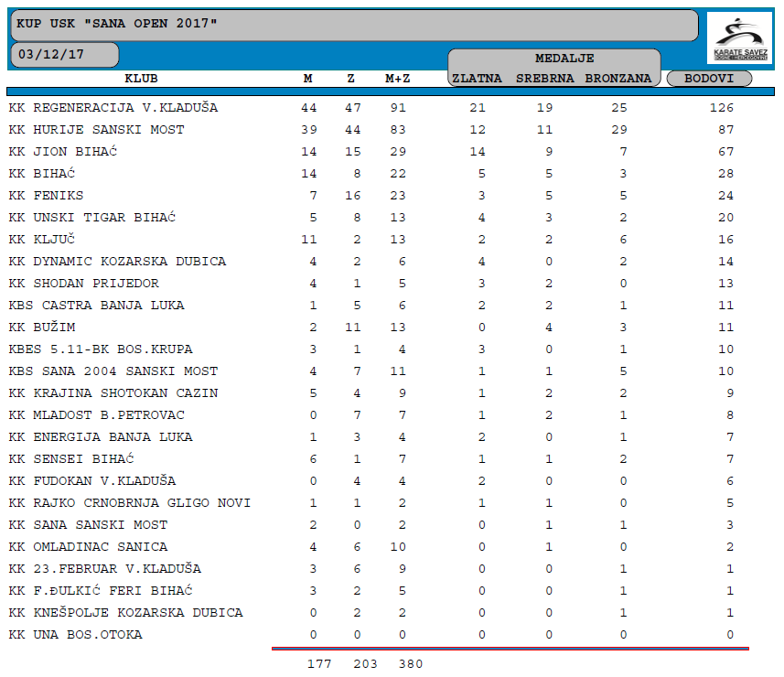Click KK UNA BOS.OTOKA club name
This screenshot has width=784, height=677.
click(76, 635)
